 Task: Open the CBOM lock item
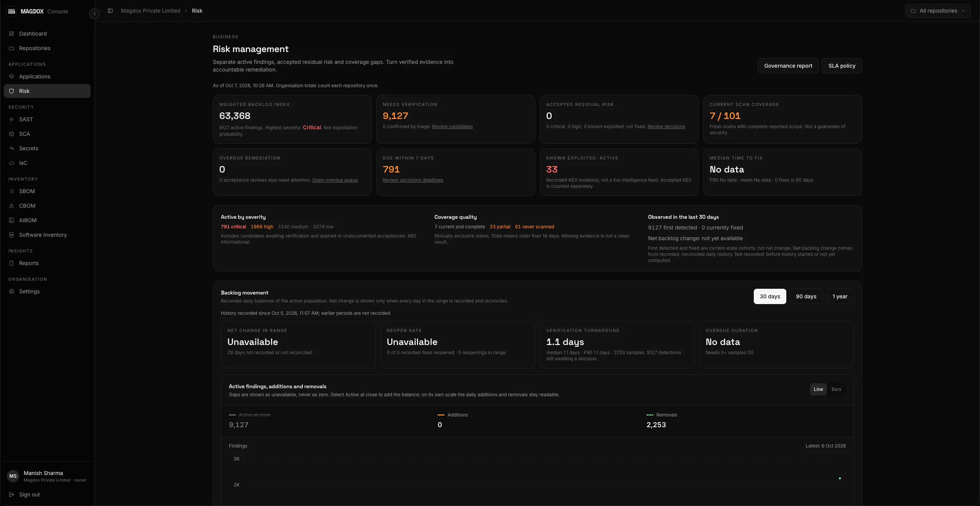point(47,206)
